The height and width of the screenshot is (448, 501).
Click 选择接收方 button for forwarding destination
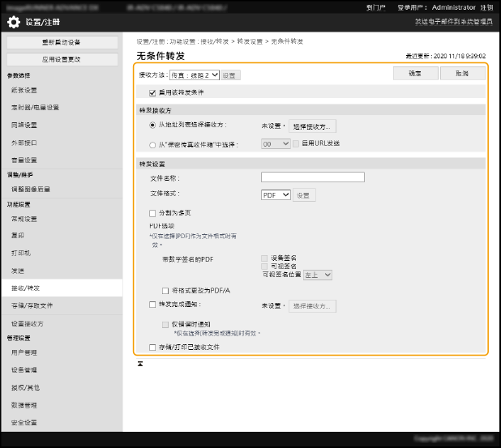click(313, 126)
